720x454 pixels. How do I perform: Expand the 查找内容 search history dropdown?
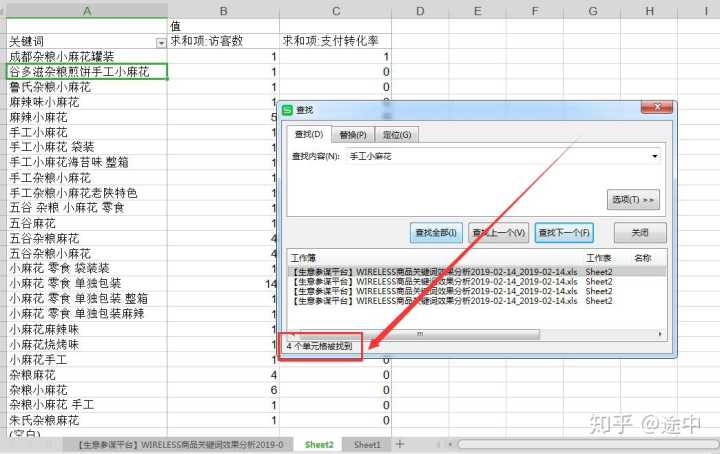click(x=654, y=157)
